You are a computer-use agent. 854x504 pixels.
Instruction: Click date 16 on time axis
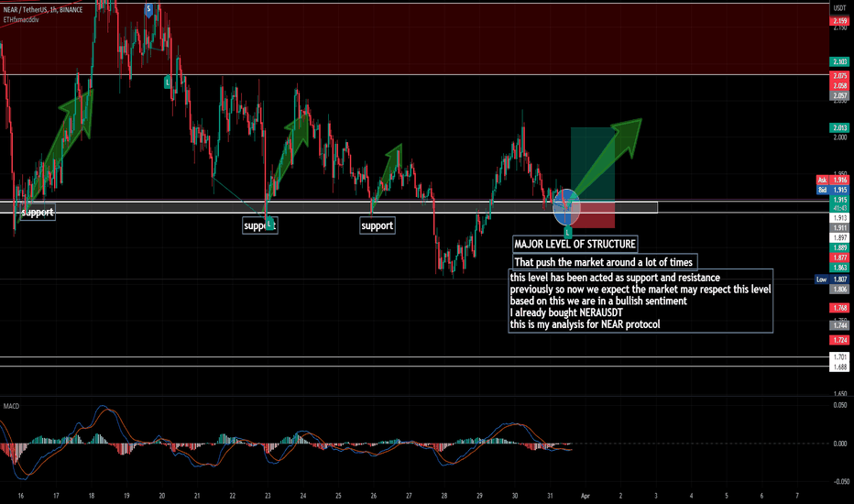point(21,496)
